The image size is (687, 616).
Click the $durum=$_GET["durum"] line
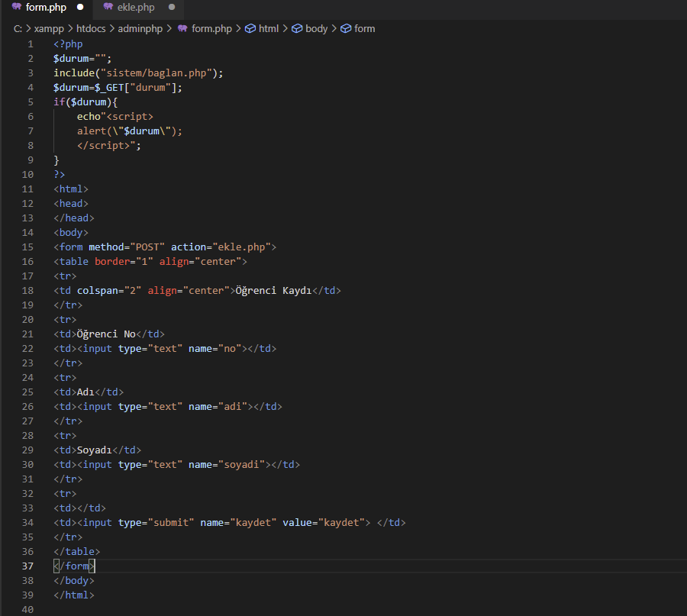(x=118, y=88)
